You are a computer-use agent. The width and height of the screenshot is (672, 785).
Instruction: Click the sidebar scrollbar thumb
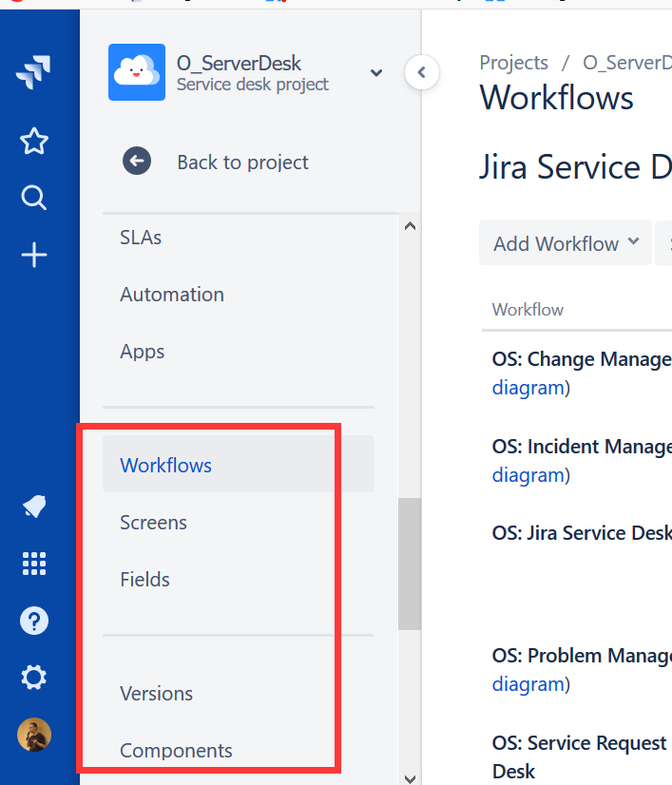point(410,564)
